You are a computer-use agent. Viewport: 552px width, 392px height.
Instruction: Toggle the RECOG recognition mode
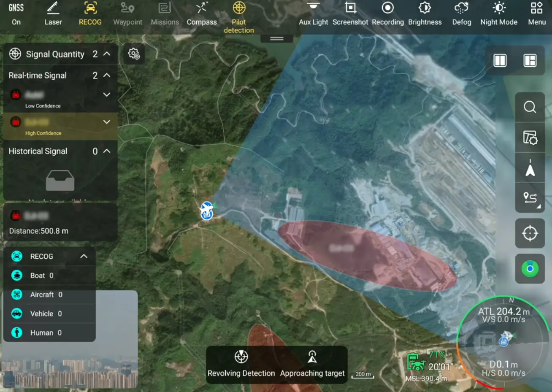90,14
